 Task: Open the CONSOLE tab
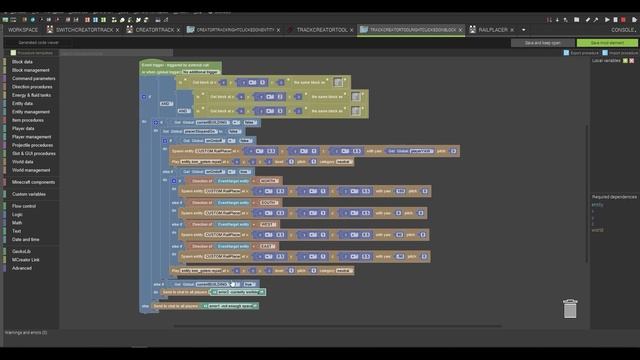click(x=623, y=30)
